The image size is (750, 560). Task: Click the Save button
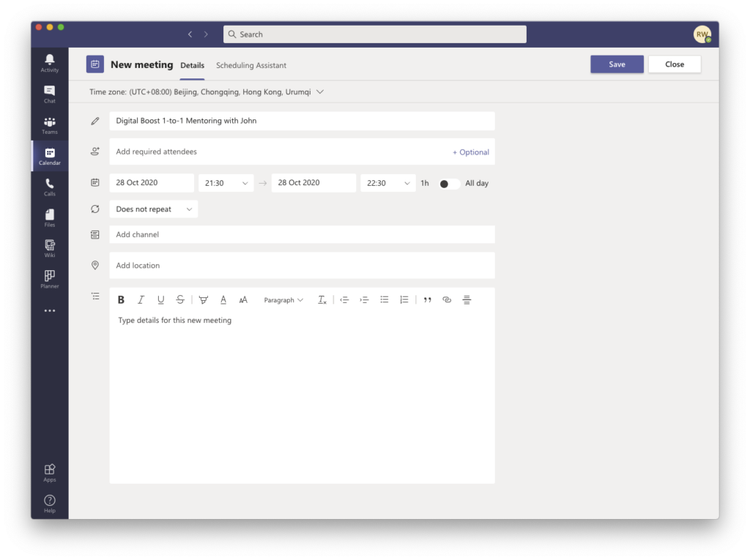pos(617,64)
